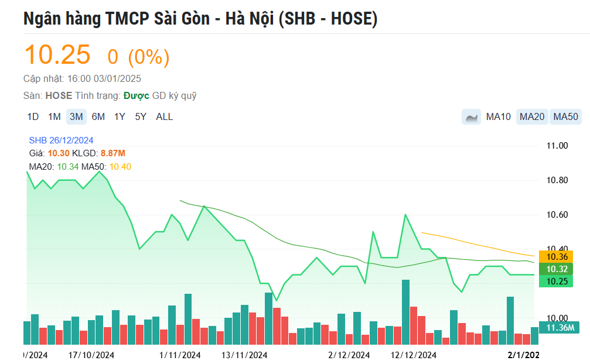This screenshot has width=590, height=364.
Task: Click the Được margin status text
Action: [x=136, y=96]
